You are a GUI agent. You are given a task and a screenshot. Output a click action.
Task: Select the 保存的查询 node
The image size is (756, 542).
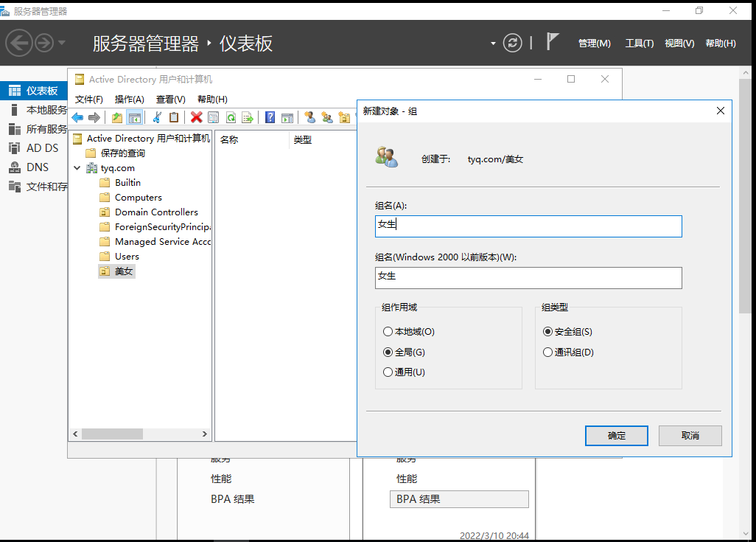coord(115,153)
